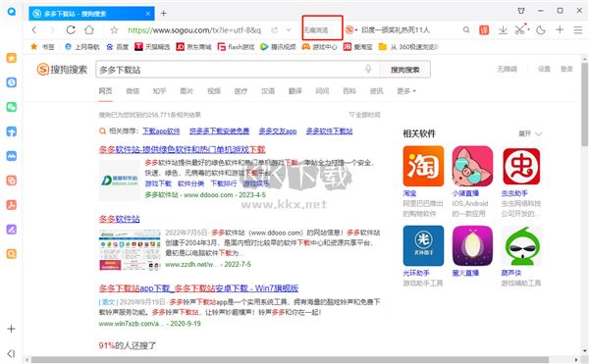Click the microphone voice search icon

[368, 69]
